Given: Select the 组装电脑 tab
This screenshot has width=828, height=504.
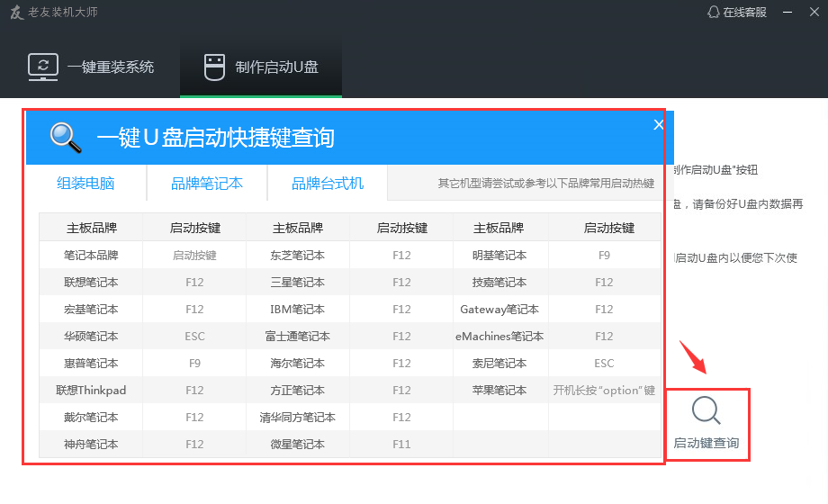Looking at the screenshot, I should click(x=85, y=184).
